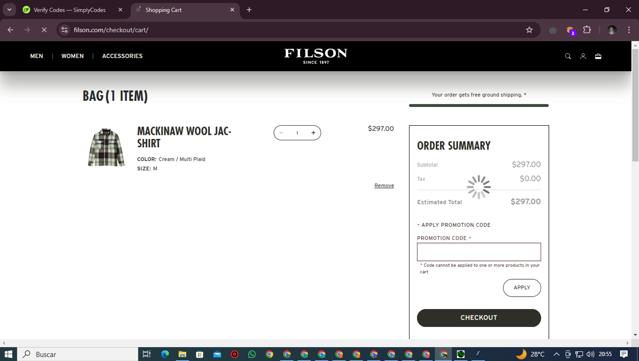Open the tab search dropdown arrow

9,10
